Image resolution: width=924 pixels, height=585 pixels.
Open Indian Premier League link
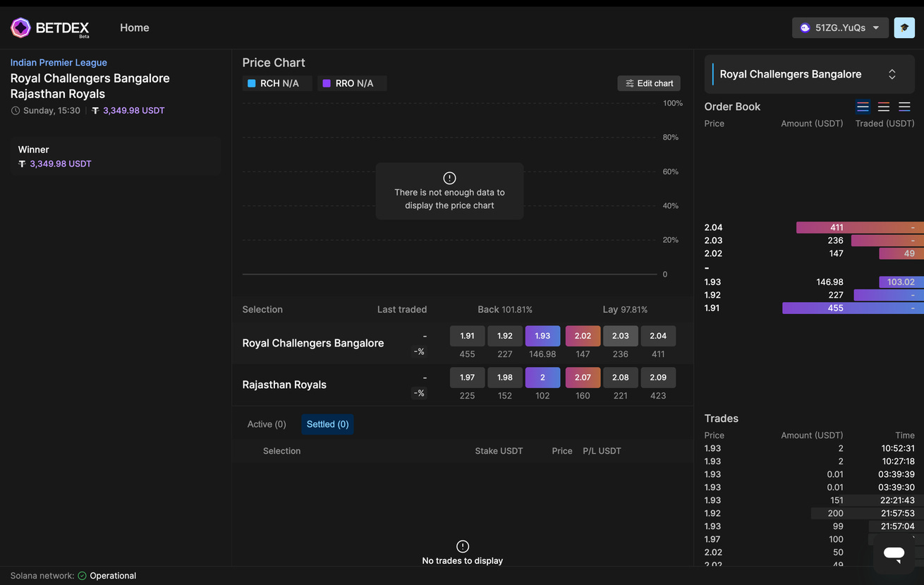click(59, 63)
